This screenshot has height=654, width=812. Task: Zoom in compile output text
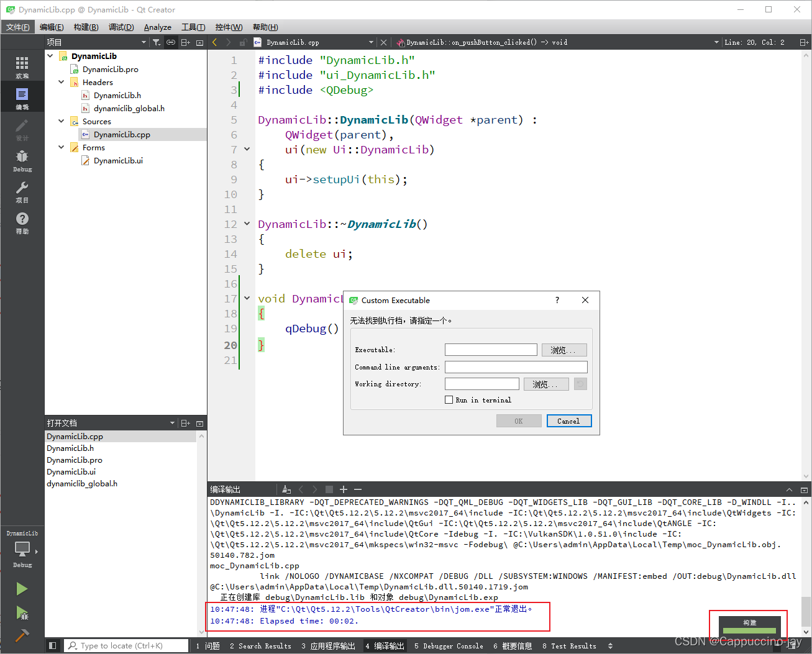click(344, 489)
